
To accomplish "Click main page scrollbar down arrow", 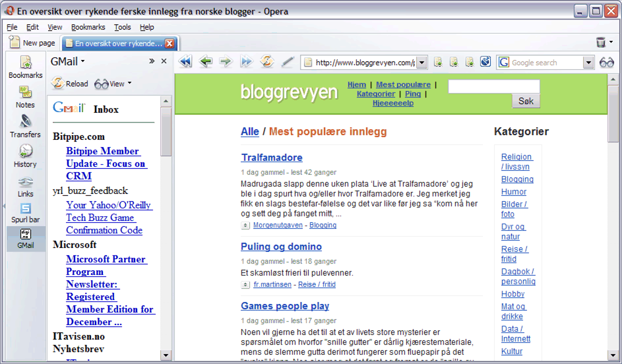I will click(x=613, y=355).
